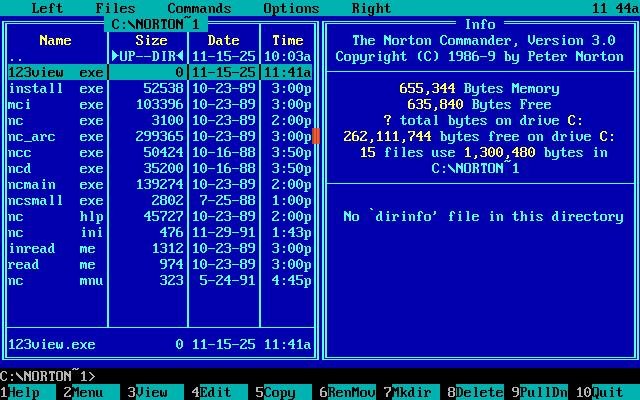Click the Peter Norton copyright line
Viewport: 640px width, 400px height.
coord(480,56)
